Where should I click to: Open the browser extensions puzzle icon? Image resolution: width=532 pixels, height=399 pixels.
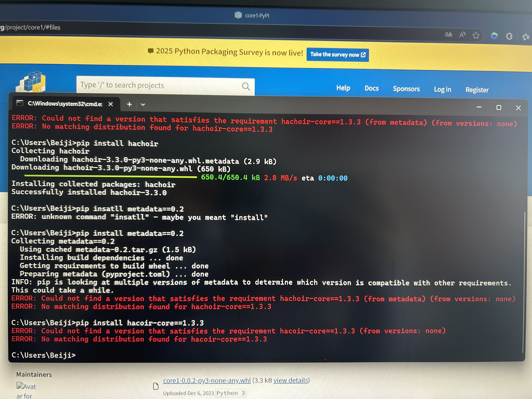[x=509, y=36]
